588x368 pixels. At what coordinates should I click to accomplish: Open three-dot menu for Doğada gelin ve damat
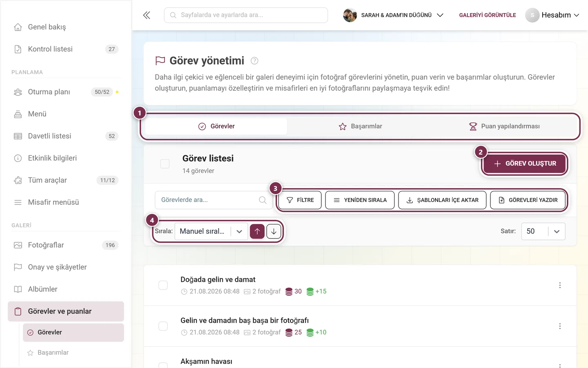coord(560,285)
